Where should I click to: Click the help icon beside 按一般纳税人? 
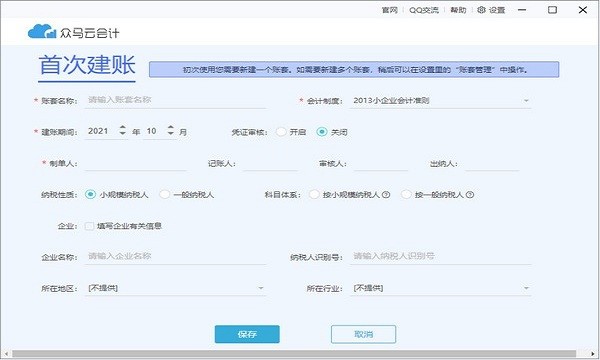470,194
